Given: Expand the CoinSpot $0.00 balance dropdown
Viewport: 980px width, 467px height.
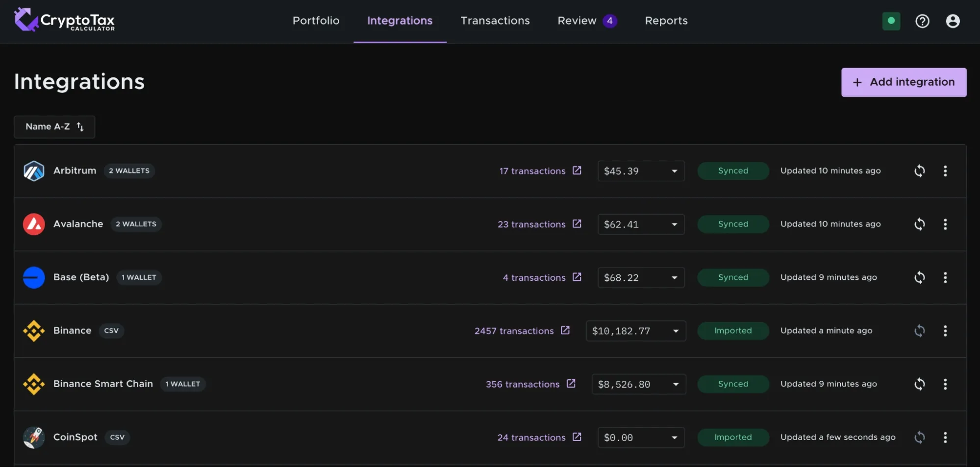Looking at the screenshot, I should click(641, 438).
